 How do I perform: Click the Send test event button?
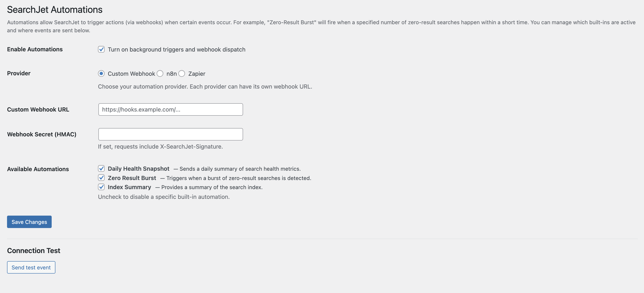click(x=31, y=268)
